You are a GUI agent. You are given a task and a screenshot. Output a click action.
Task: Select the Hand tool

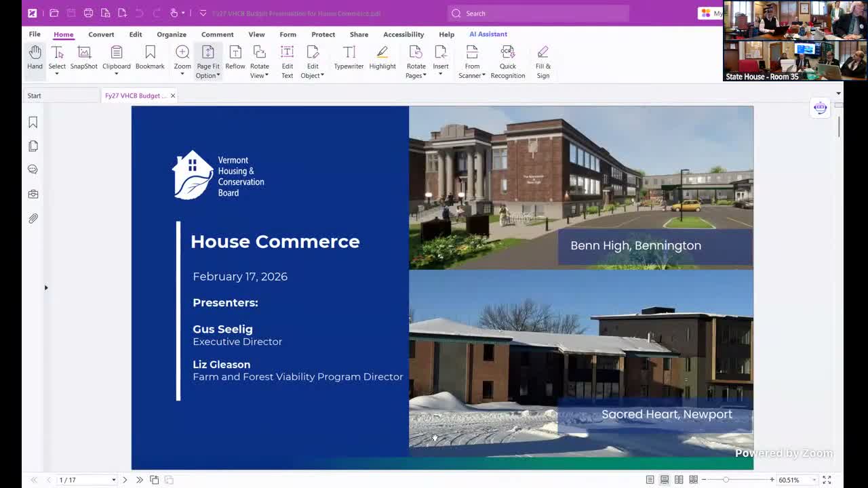(35, 58)
